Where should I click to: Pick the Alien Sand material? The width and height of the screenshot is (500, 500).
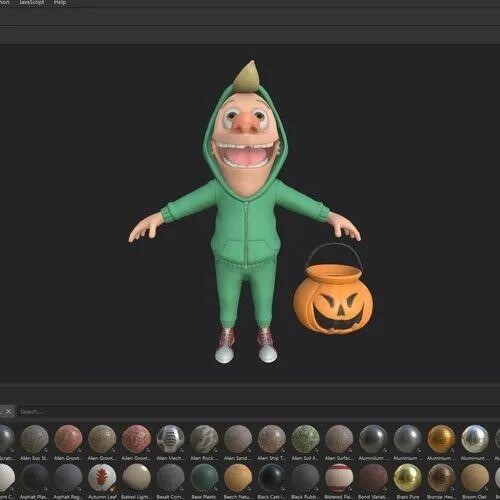(x=238, y=439)
